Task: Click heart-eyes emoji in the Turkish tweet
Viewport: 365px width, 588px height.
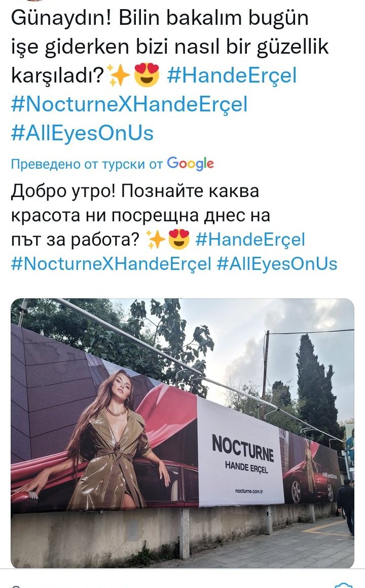Action: tap(147, 75)
